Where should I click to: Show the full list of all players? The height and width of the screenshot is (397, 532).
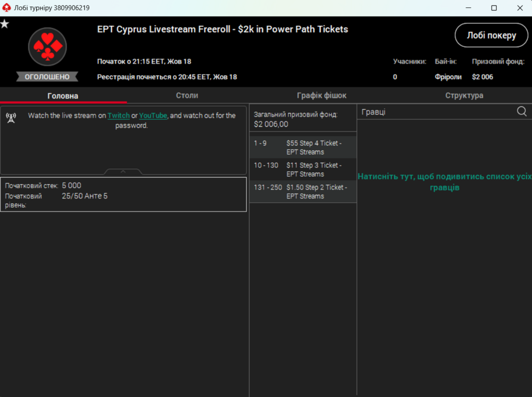coord(444,182)
